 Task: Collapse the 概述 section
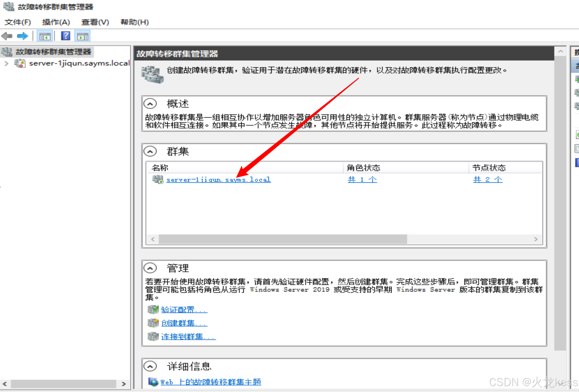[150, 104]
